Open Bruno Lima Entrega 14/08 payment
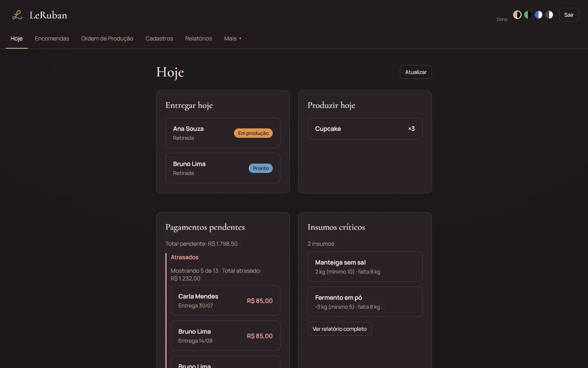 click(225, 336)
